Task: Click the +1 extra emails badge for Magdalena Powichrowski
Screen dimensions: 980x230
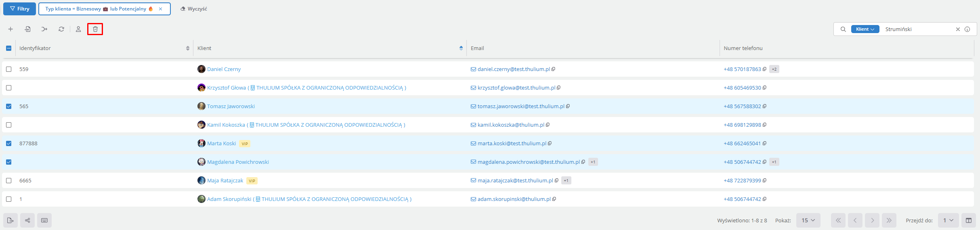Action: tap(593, 162)
